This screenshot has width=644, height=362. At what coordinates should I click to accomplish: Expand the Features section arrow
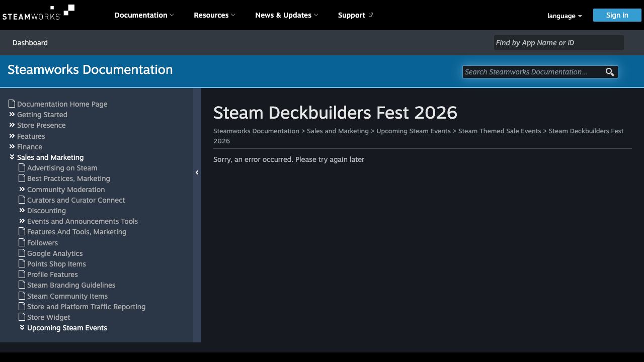tap(12, 136)
